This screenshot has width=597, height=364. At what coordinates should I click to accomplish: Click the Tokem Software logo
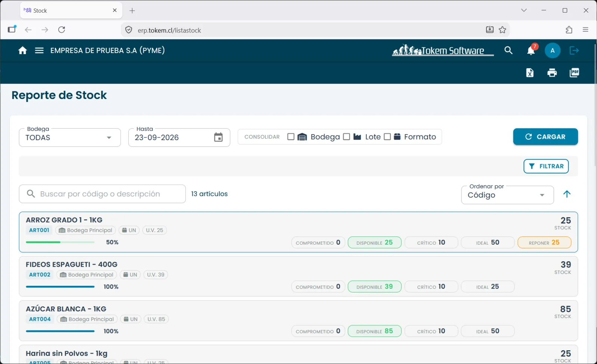point(443,50)
